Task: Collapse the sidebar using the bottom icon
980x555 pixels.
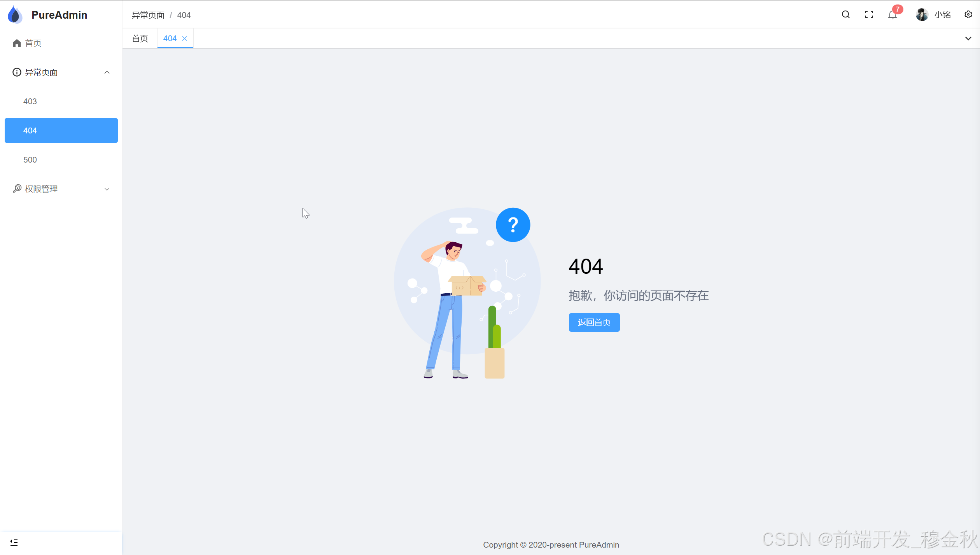Action: tap(14, 542)
